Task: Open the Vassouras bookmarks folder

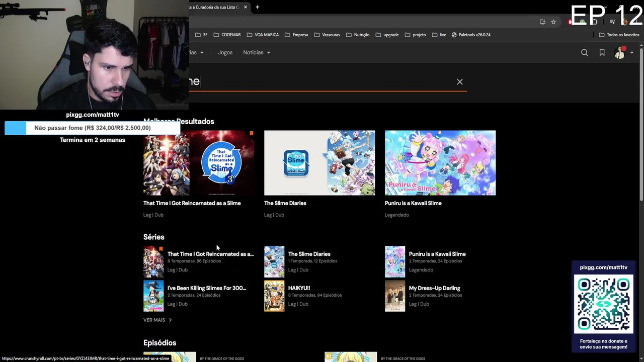Action: coord(327,35)
